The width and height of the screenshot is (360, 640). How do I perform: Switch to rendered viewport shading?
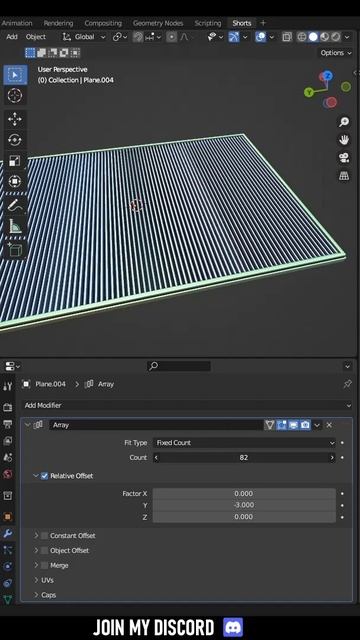coord(336,37)
